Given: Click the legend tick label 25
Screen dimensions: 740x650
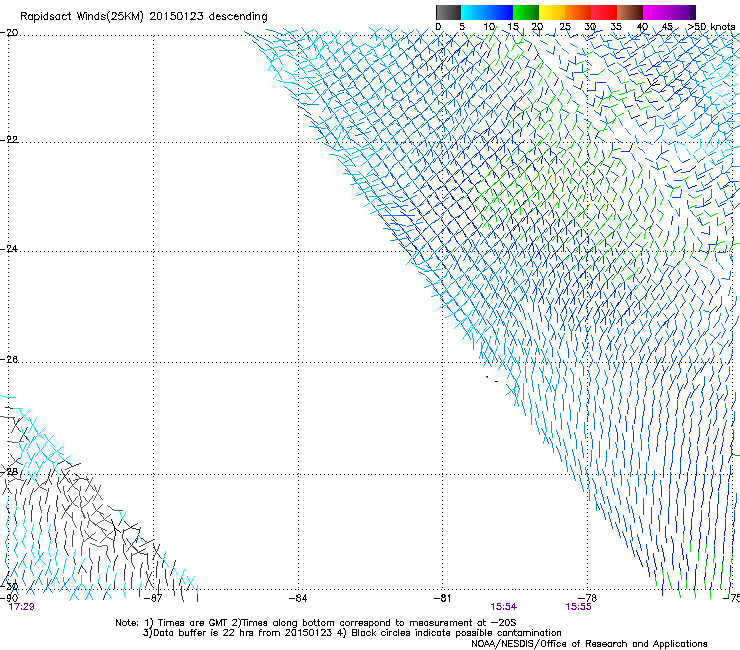Looking at the screenshot, I should pos(564,27).
